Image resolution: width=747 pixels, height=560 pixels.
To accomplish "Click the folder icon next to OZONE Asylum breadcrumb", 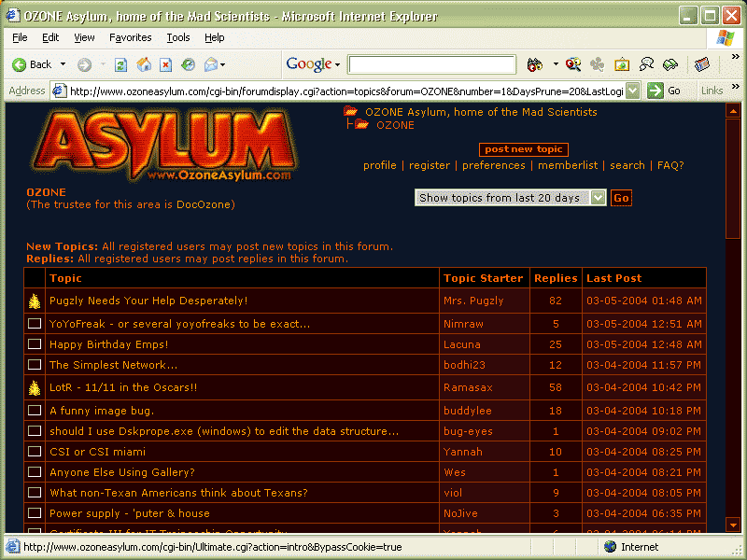I will [351, 111].
